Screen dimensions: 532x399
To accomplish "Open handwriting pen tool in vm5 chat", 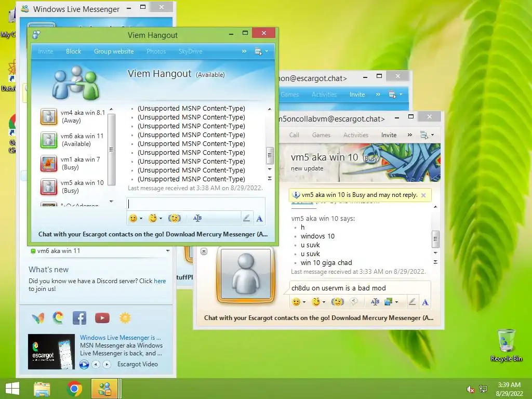I will click(412, 302).
